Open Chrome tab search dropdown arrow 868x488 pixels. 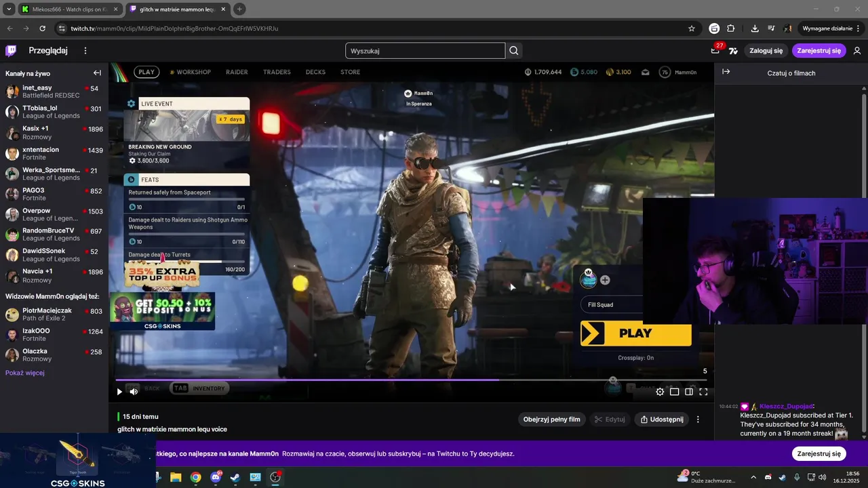tap(9, 9)
